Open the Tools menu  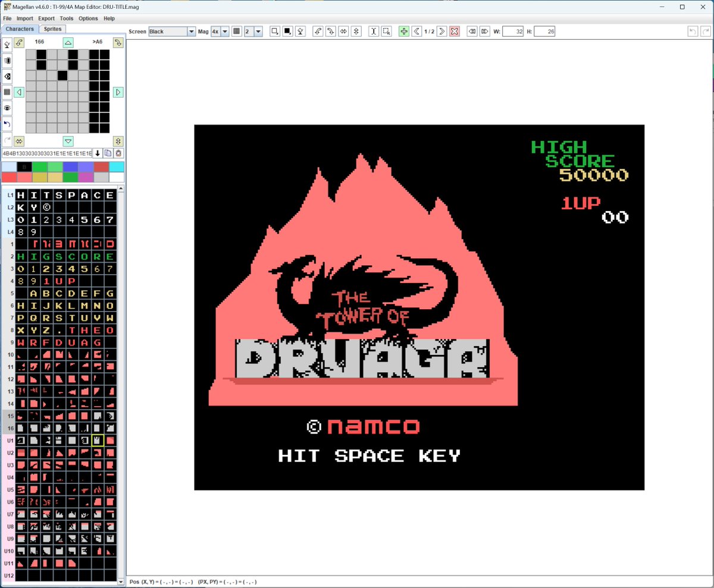pos(67,18)
